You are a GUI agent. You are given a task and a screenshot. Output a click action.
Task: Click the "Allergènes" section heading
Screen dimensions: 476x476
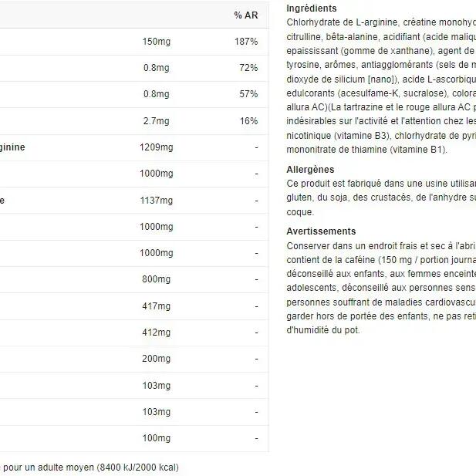310,170
